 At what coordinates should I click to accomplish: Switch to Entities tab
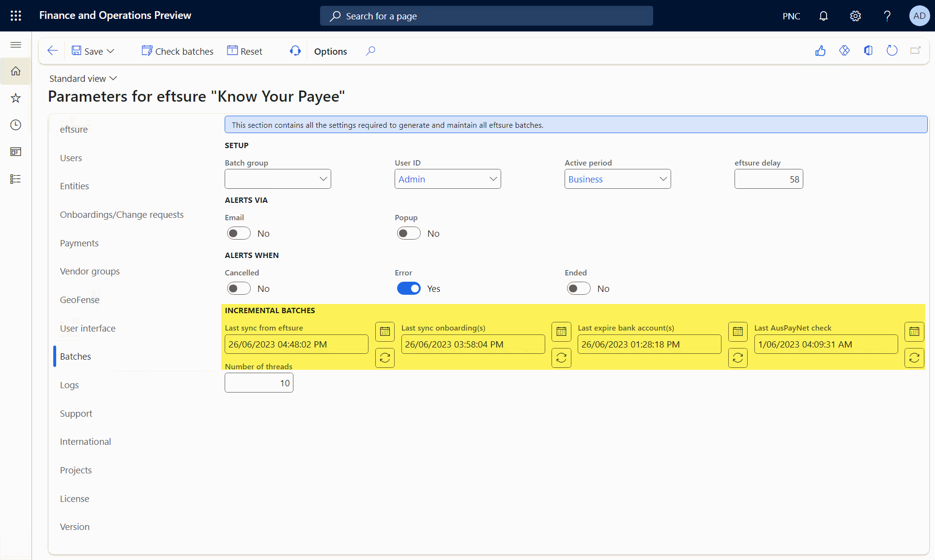point(74,186)
